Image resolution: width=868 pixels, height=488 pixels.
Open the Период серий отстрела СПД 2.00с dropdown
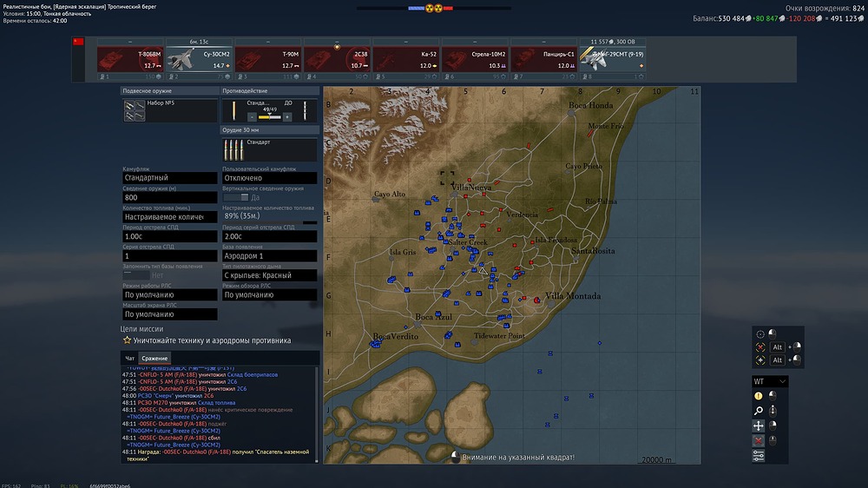270,236
